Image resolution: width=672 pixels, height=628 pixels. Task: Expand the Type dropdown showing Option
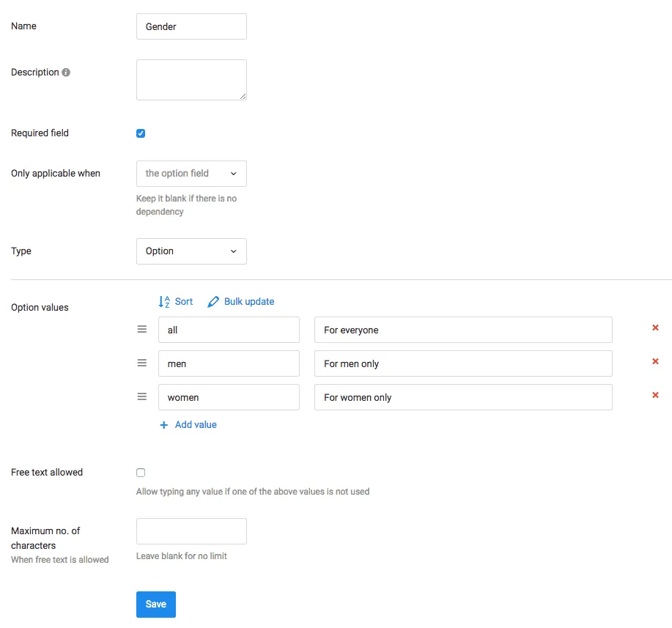click(191, 251)
